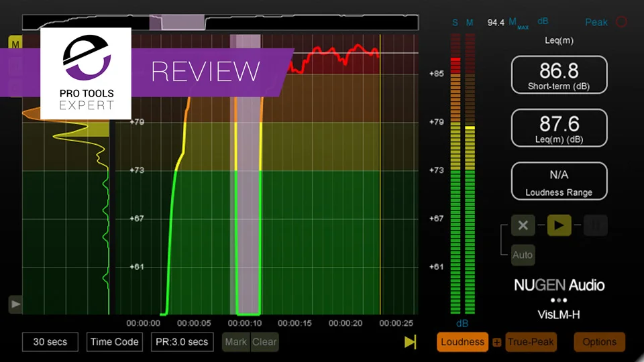Screen dimensions: 644x362
Task: Click the S level meter bar
Action: coord(455,174)
